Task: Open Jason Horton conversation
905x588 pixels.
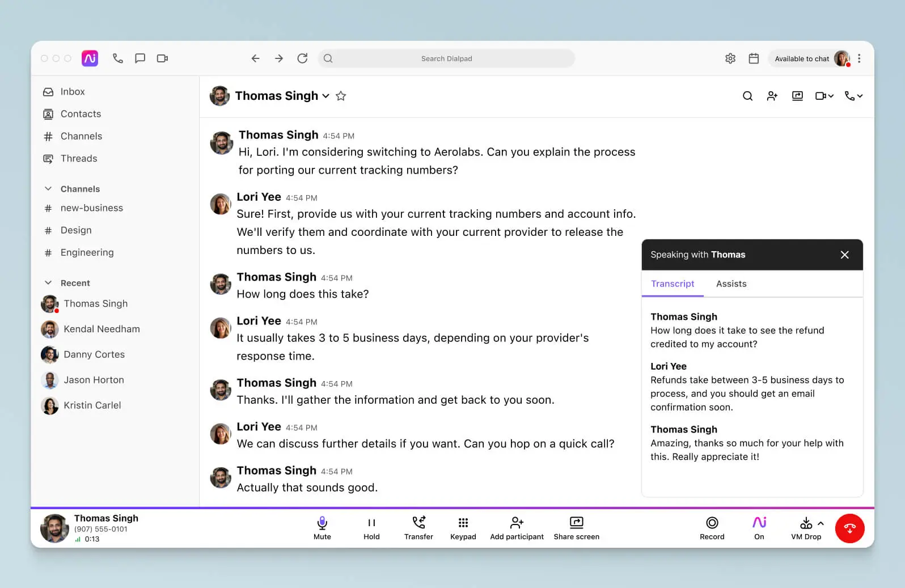Action: (94, 380)
